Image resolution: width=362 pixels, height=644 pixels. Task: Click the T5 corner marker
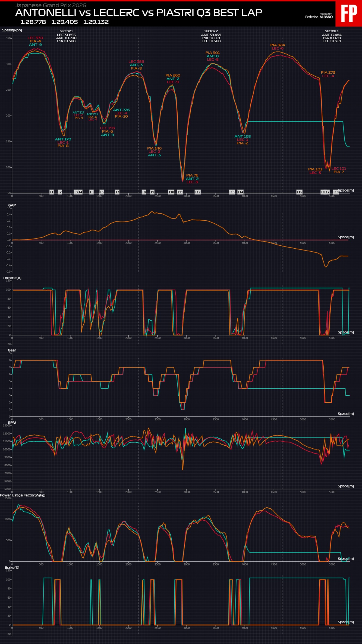(x=92, y=192)
